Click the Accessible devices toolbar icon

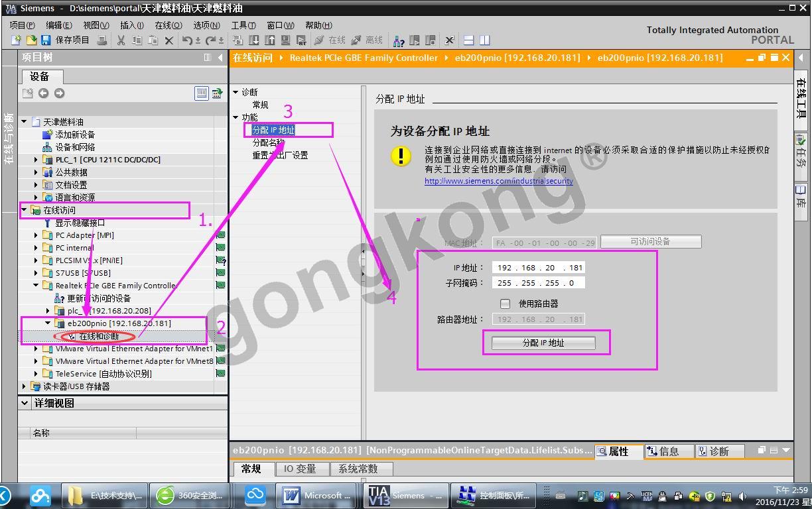click(x=399, y=40)
